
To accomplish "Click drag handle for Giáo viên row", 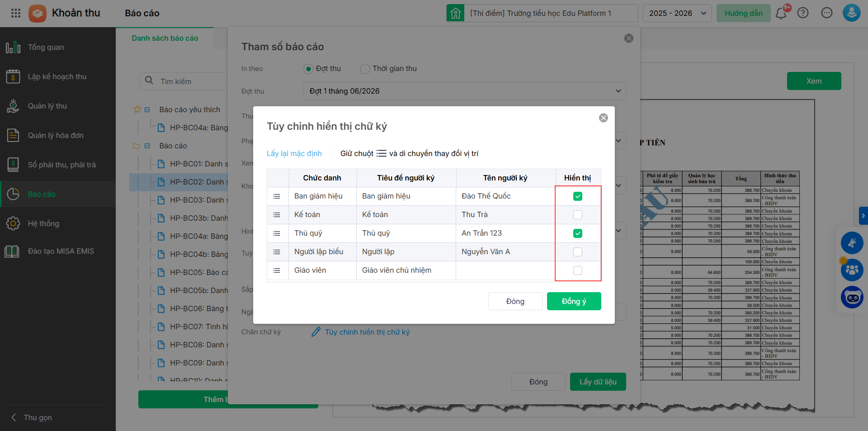I will click(x=277, y=270).
